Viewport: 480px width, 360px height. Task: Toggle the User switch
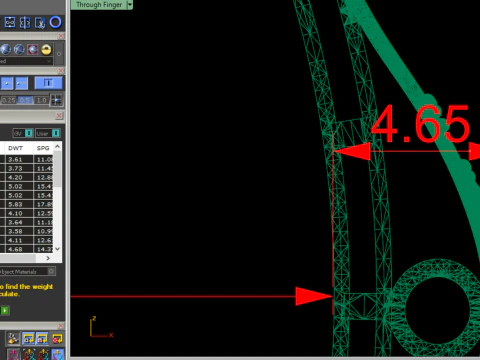(x=48, y=133)
